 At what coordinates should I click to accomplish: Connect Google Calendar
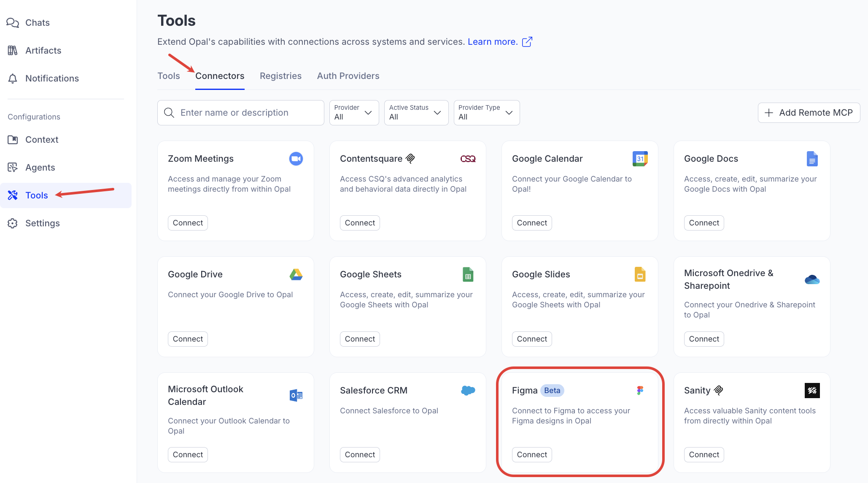click(532, 223)
